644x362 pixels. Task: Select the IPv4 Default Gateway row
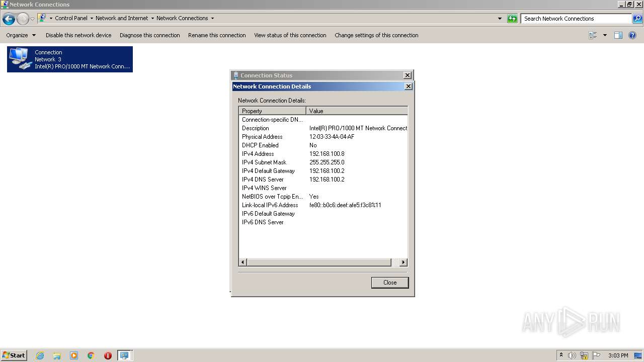tap(323, 171)
